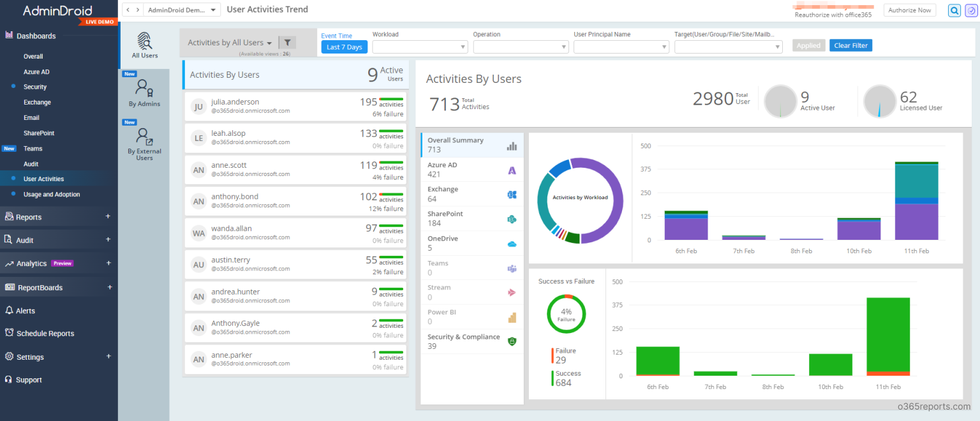This screenshot has height=421, width=980.
Task: Expand the Reports section plus sign
Action: click(x=108, y=216)
